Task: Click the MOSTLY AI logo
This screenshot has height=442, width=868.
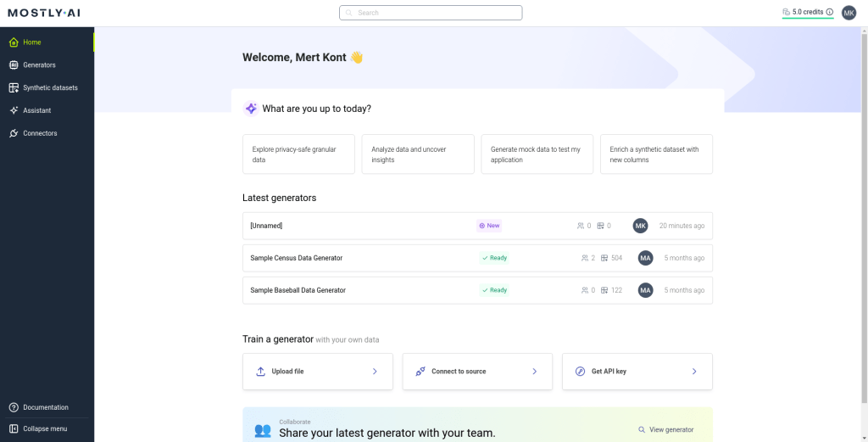Action: [43, 13]
